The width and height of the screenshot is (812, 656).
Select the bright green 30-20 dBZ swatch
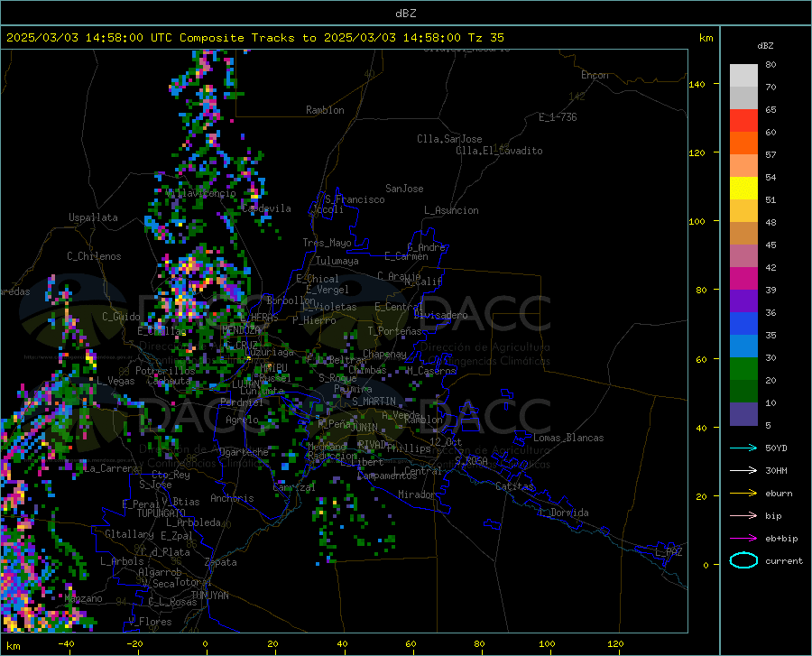click(x=743, y=369)
